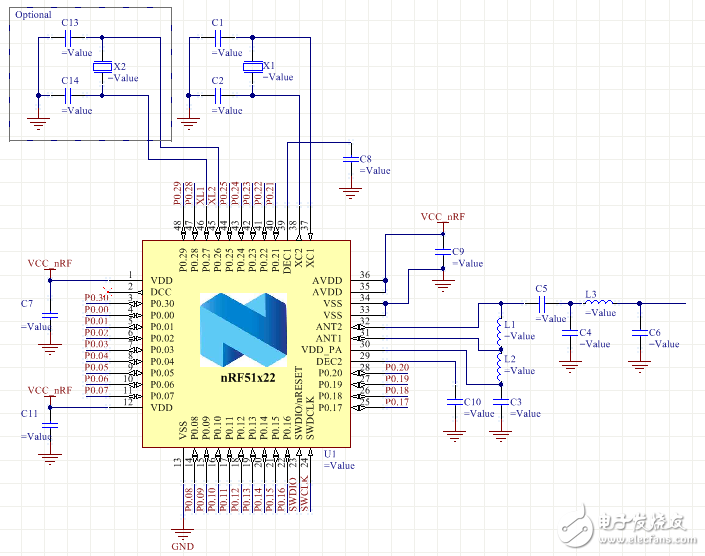This screenshot has height=556, width=705.
Task: Select the GND text label
Action: (x=183, y=547)
